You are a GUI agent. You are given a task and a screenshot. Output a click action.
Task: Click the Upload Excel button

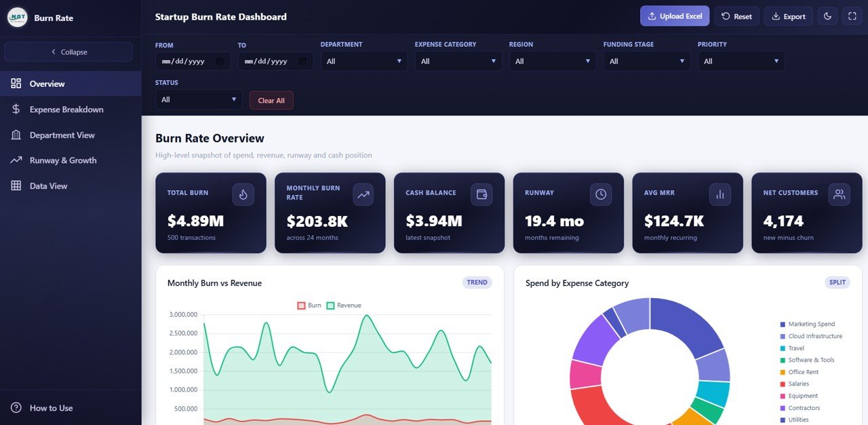[674, 15]
